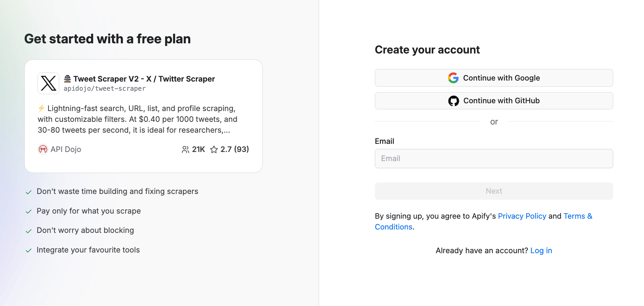Screen dimensions: 644x306
Task: Click checkmark beside "Pay only for what you scrape"
Action: pyautogui.click(x=29, y=212)
